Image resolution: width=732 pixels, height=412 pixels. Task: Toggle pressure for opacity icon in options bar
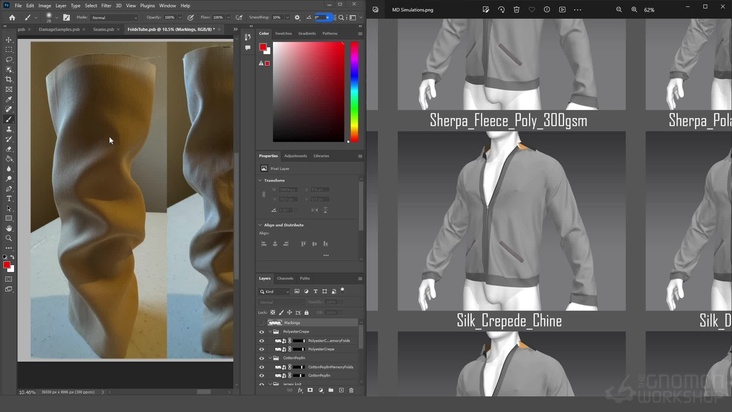[x=190, y=18]
